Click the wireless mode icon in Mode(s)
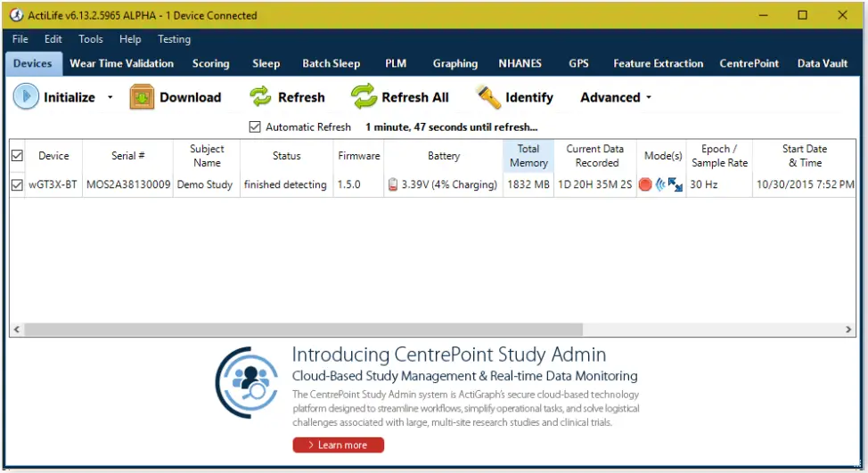This screenshot has height=473, width=868. tap(659, 184)
